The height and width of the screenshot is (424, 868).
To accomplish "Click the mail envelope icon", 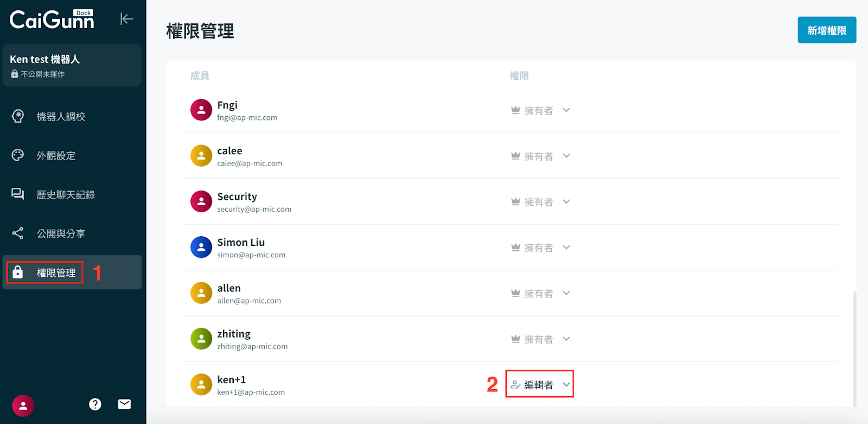I will (124, 404).
